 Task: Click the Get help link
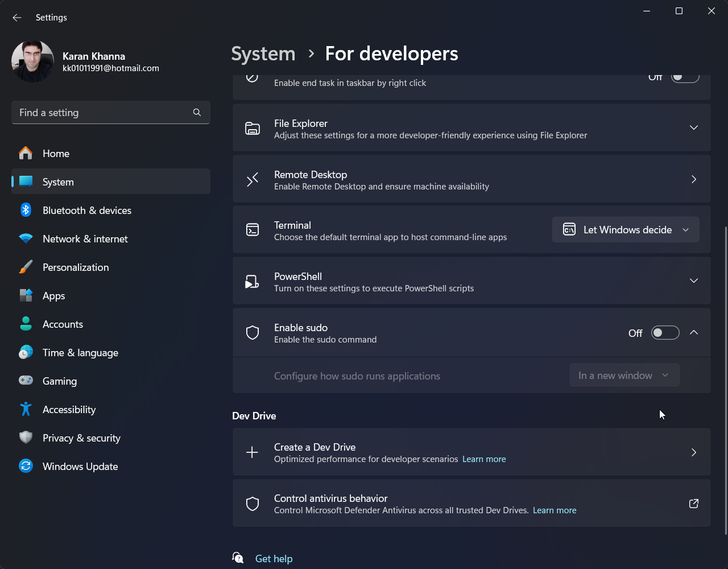(274, 559)
